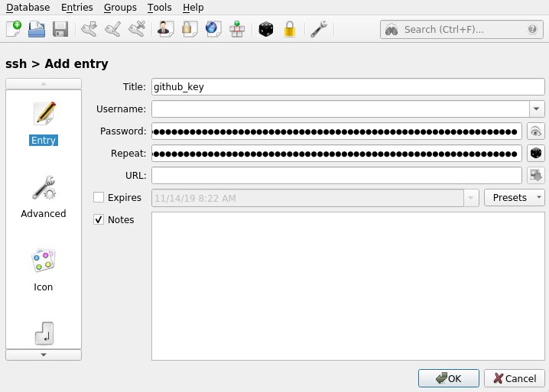Open the Help menu

tap(193, 8)
